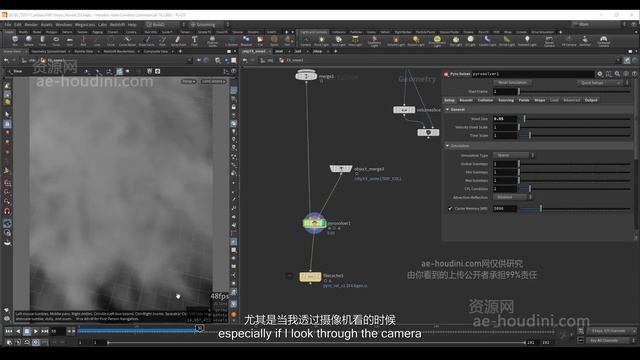
Task: Switch to the Collision tab
Action: [485, 100]
